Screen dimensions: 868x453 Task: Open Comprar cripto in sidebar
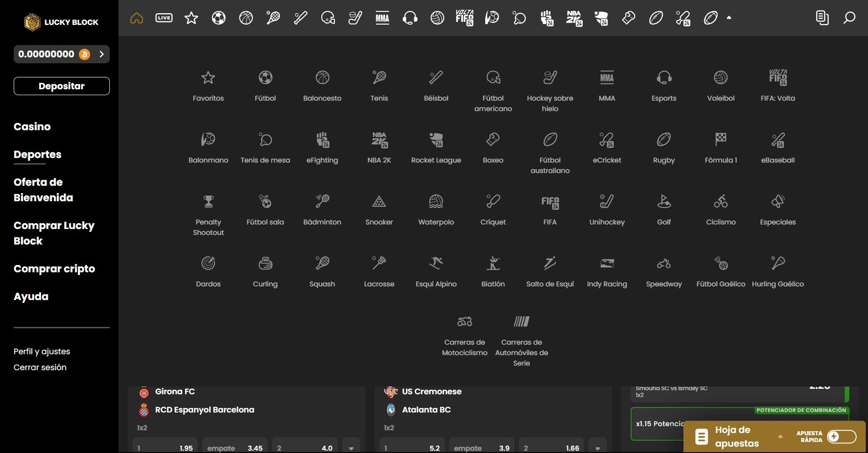[x=54, y=269]
